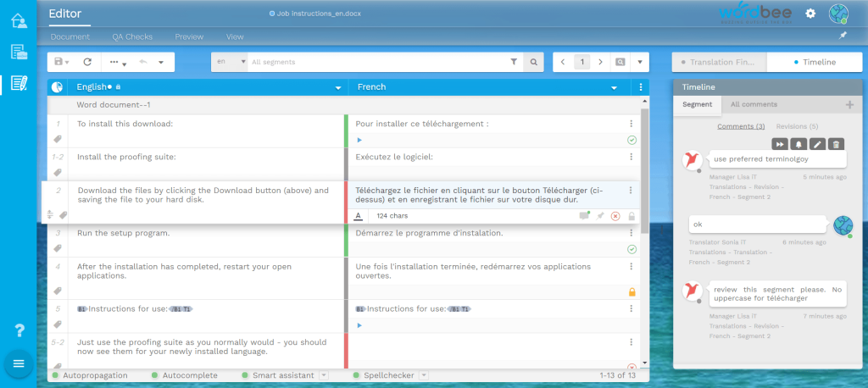Open the Smart assistant options dropdown

pos(324,375)
